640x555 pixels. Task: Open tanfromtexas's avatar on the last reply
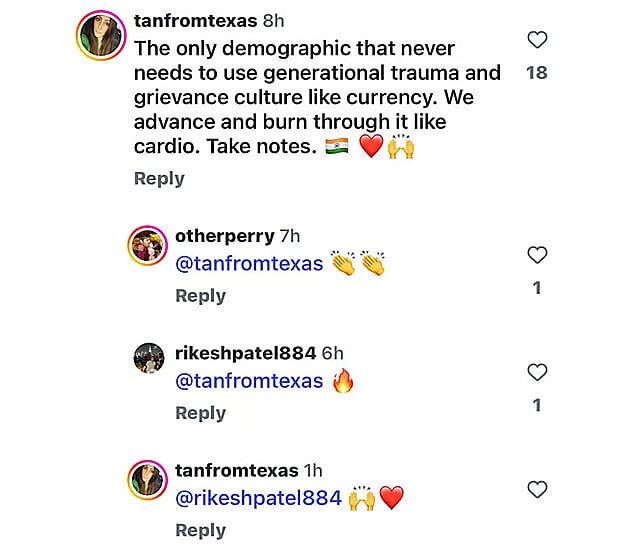pyautogui.click(x=148, y=480)
